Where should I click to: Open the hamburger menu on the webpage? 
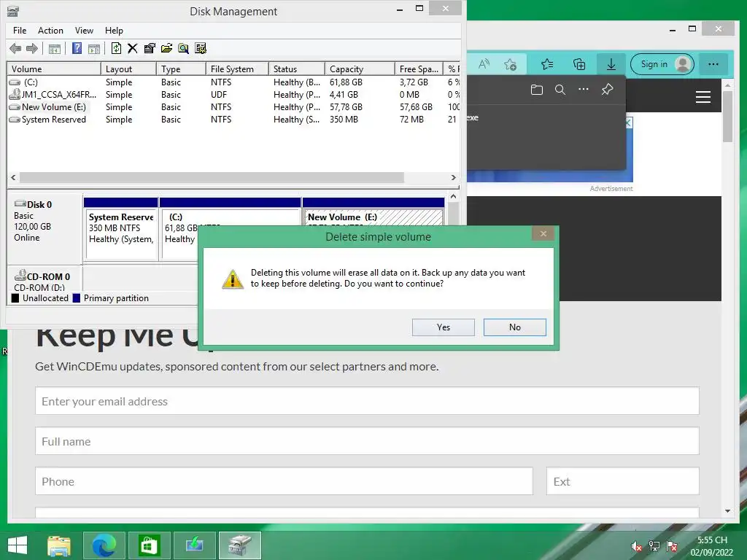pyautogui.click(x=703, y=97)
